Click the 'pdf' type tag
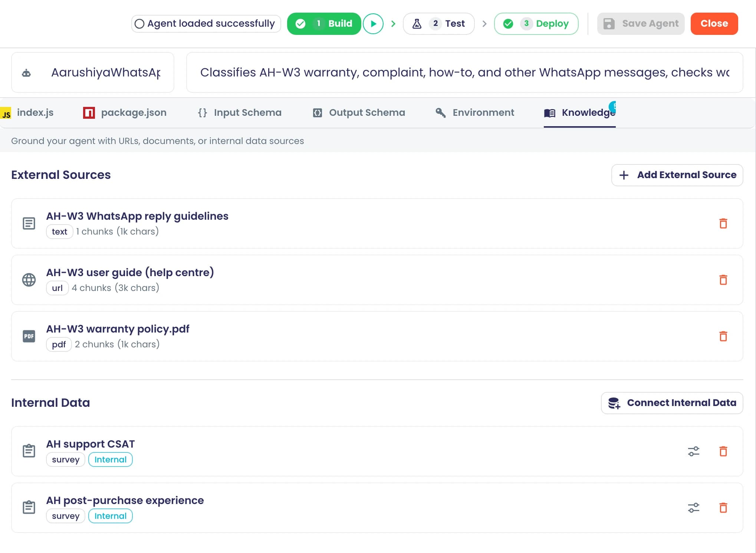 coord(59,344)
